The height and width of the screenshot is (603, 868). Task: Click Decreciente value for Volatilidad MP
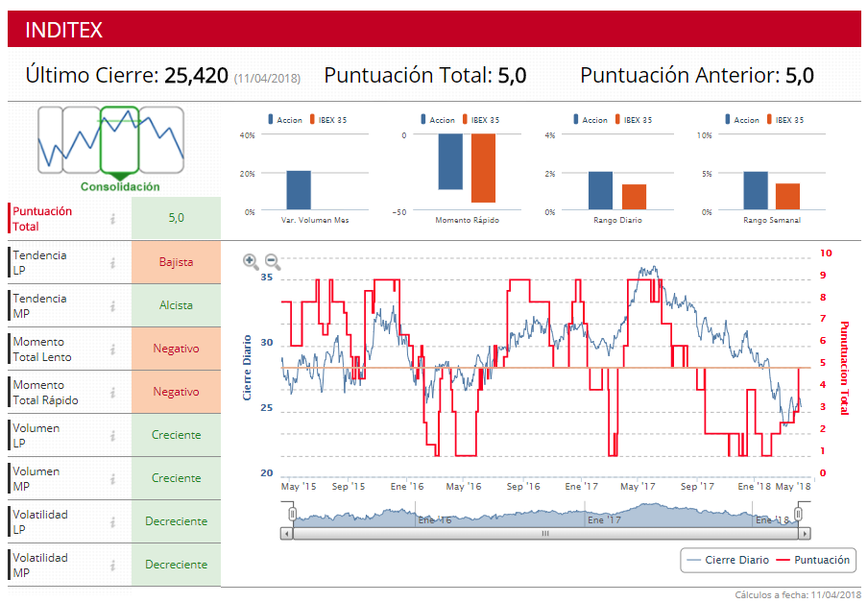pyautogui.click(x=176, y=565)
